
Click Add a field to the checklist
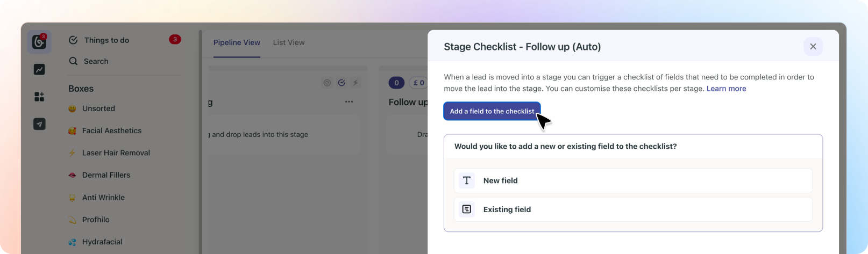tap(492, 111)
